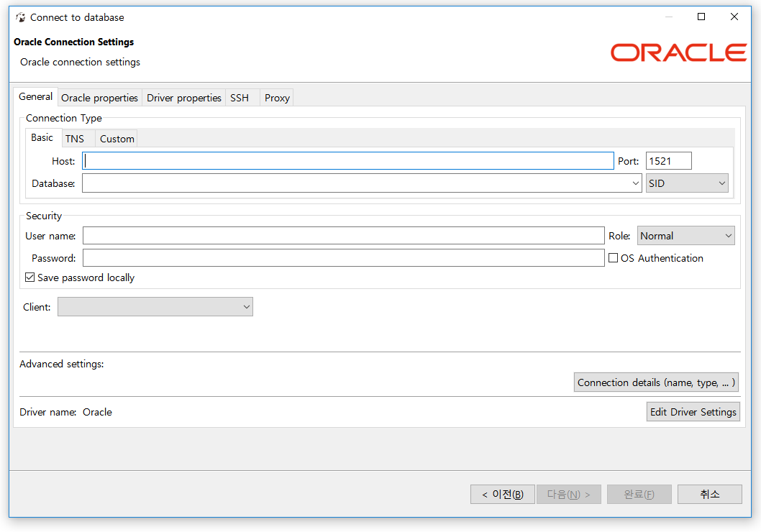The image size is (761, 532).
Task: Toggle Save password locally checkbox
Action: pyautogui.click(x=30, y=278)
